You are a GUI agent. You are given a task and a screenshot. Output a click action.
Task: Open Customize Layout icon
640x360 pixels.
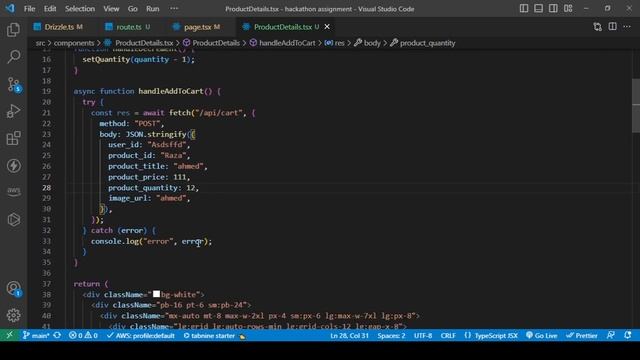click(x=568, y=9)
